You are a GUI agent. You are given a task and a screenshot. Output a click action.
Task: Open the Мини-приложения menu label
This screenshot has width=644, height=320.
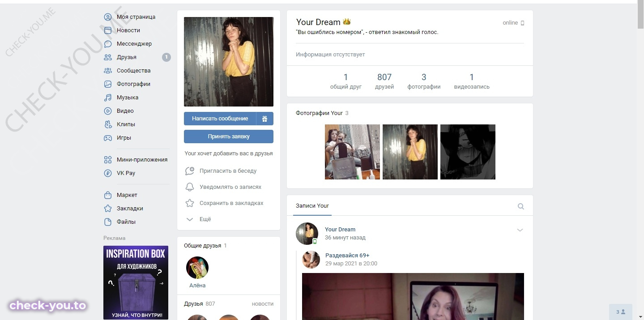[x=142, y=160]
